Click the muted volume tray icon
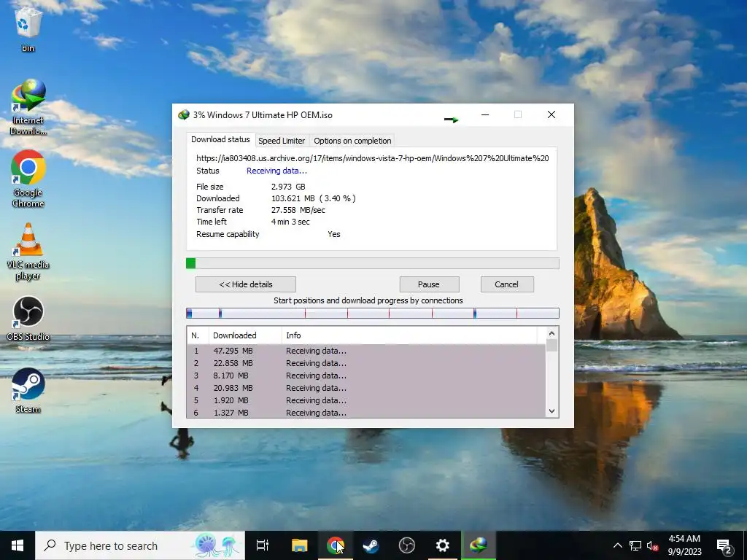 tap(653, 545)
